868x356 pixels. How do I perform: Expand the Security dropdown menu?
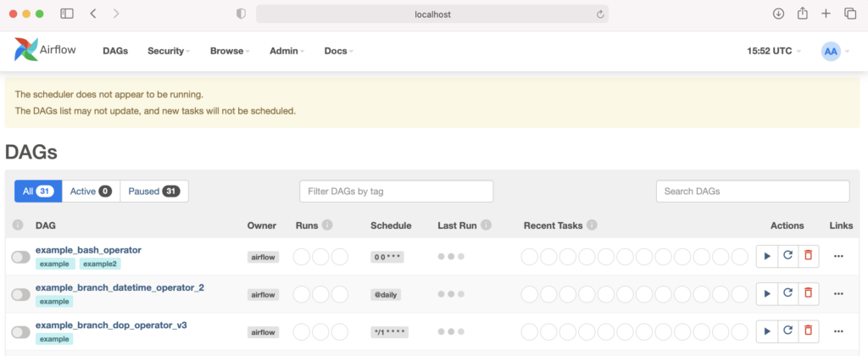(168, 51)
